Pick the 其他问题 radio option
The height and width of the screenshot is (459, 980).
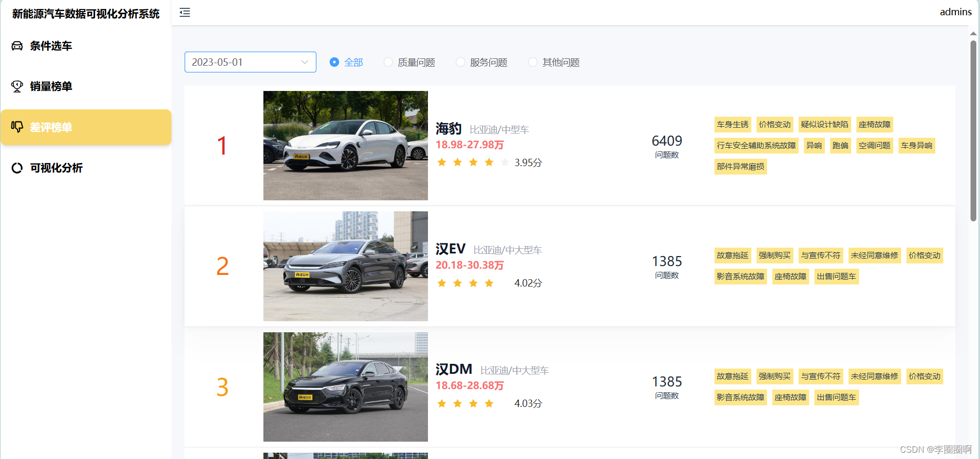tap(533, 62)
